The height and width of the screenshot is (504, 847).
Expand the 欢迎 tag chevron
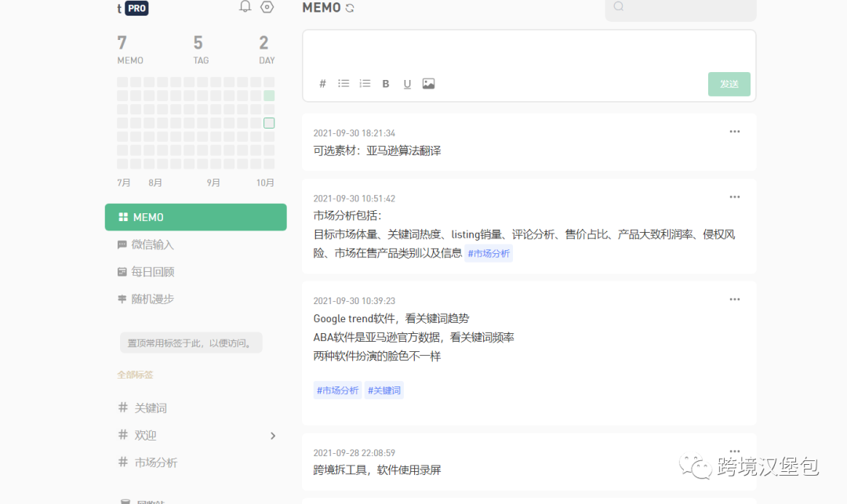[x=272, y=435]
